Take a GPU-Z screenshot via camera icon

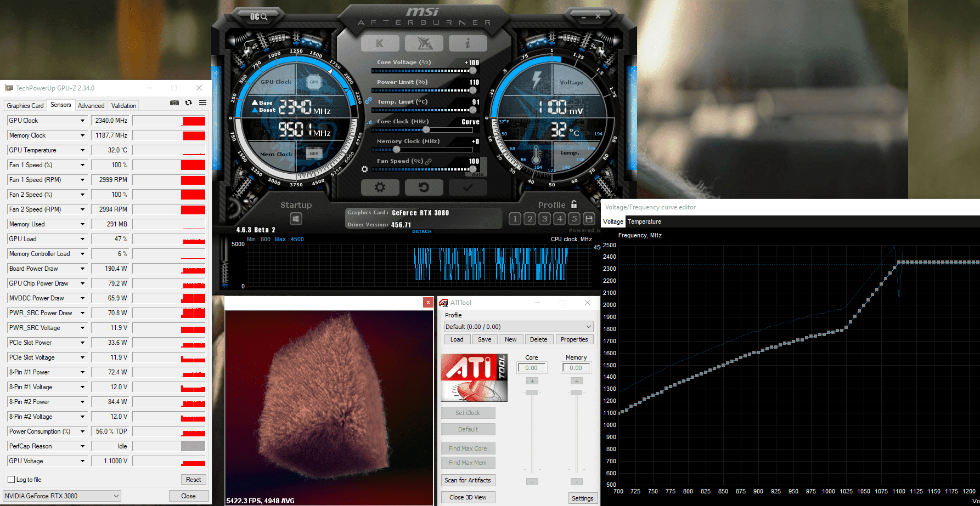click(x=174, y=103)
